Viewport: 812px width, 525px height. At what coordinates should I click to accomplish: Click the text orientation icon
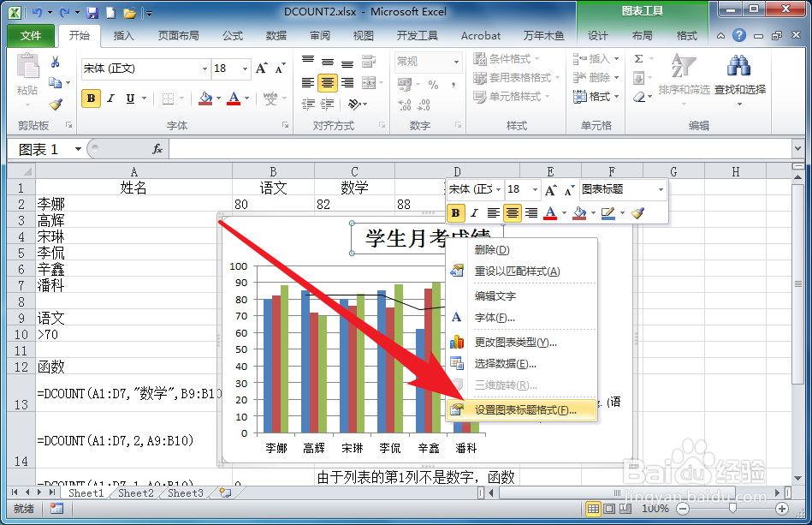coord(355,104)
